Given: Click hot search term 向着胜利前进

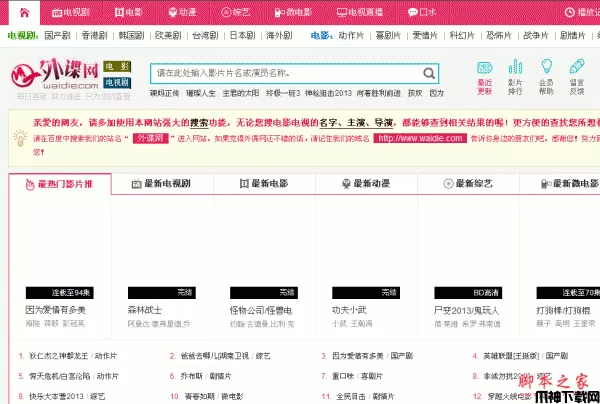Looking at the screenshot, I should 379,93.
